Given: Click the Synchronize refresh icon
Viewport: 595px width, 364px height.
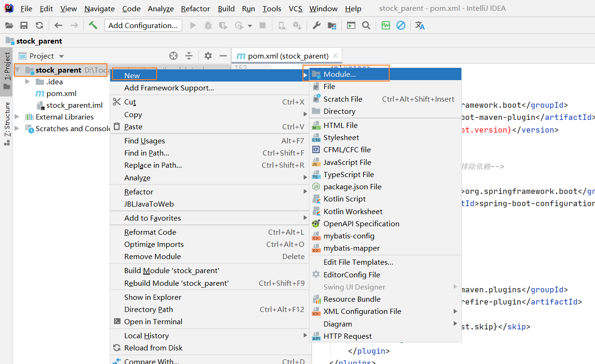Looking at the screenshot, I should click(x=39, y=25).
